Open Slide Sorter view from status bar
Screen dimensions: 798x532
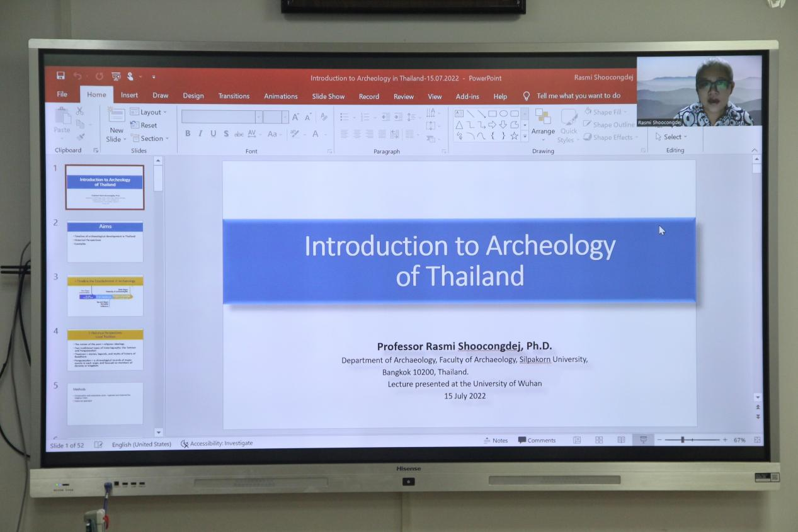[599, 440]
